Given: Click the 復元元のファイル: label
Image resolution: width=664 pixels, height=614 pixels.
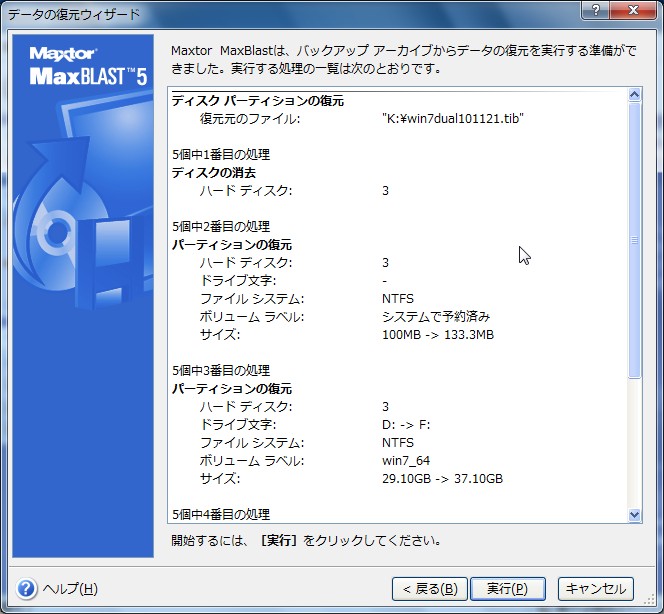Looking at the screenshot, I should click(250, 119).
